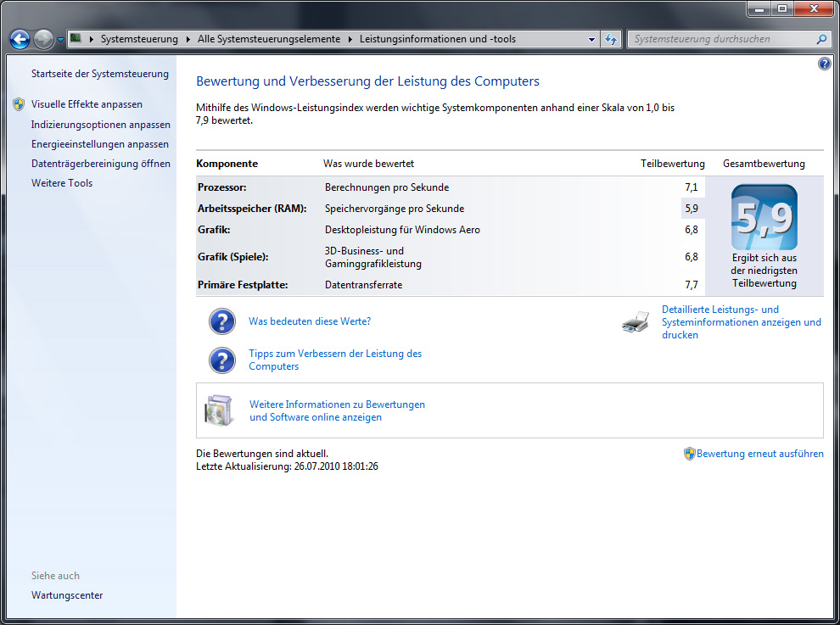This screenshot has height=625, width=840.
Task: Click the printer icon for detailed system information
Action: 636,323
